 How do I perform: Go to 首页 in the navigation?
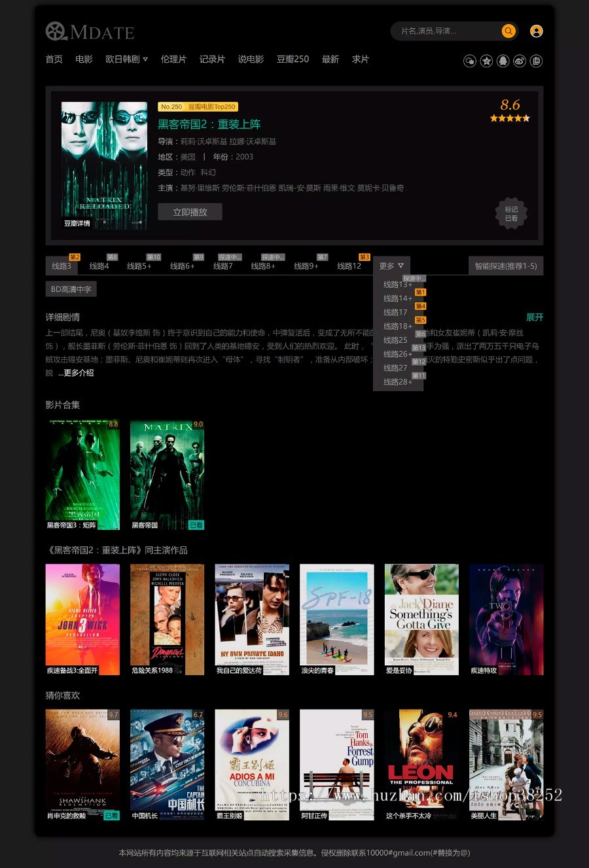54,59
